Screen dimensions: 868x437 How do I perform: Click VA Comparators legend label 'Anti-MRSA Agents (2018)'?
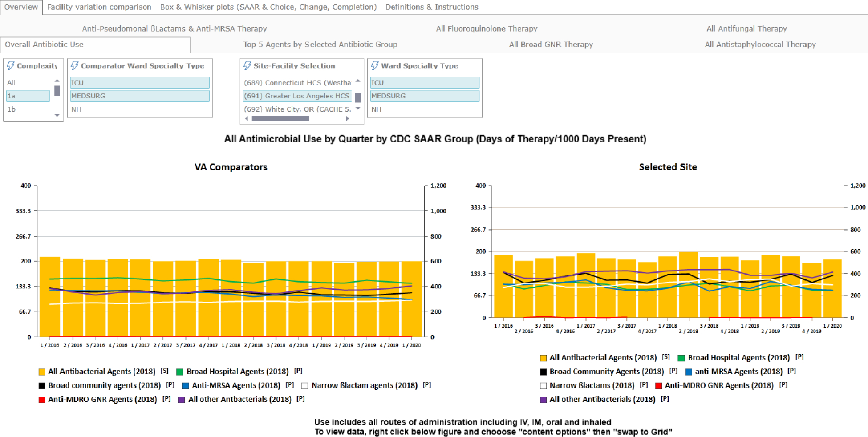point(236,386)
